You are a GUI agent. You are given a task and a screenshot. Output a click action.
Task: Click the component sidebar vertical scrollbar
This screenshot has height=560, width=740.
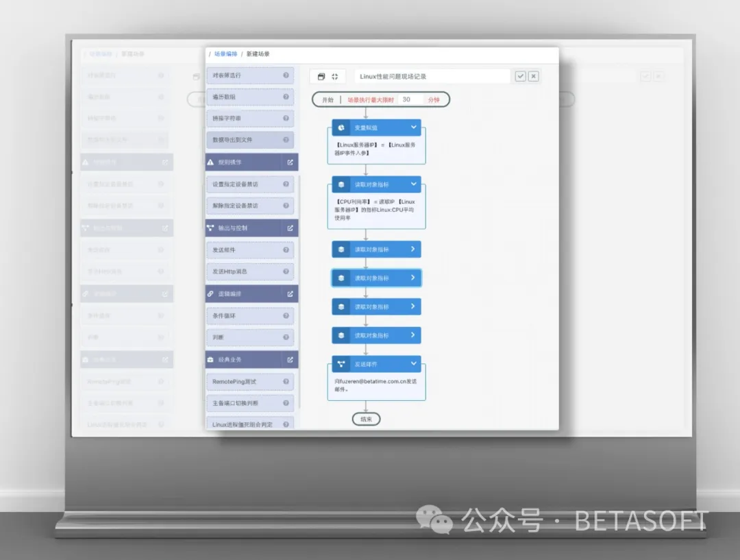point(299,292)
